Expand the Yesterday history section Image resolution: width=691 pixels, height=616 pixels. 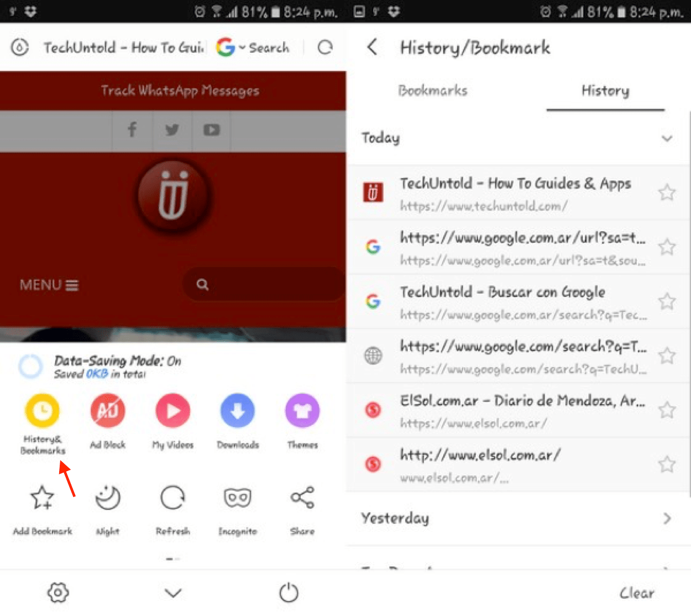[x=667, y=518]
